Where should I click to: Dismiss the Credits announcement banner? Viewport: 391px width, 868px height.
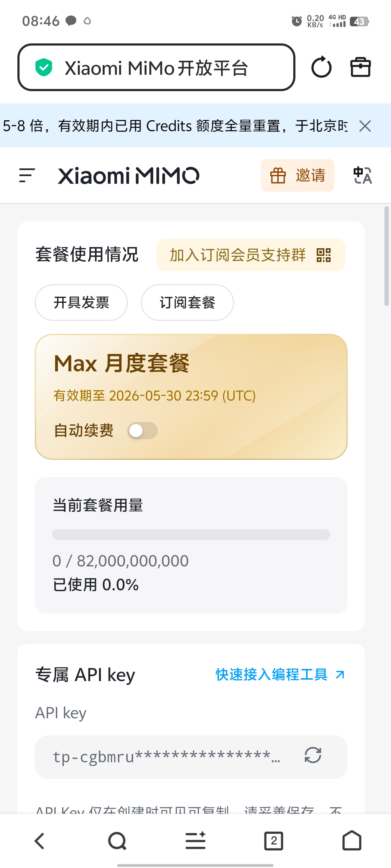tap(365, 126)
